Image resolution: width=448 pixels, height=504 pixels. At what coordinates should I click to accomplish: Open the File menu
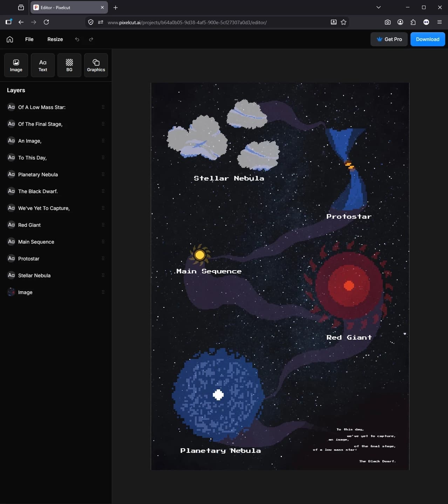[x=29, y=39]
